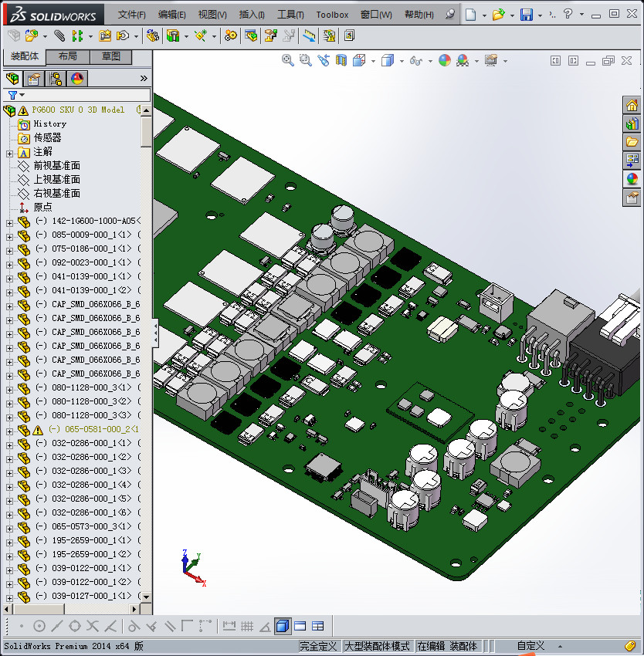
Task: Toggle the grid display in sketch toolbar
Action: point(247,626)
